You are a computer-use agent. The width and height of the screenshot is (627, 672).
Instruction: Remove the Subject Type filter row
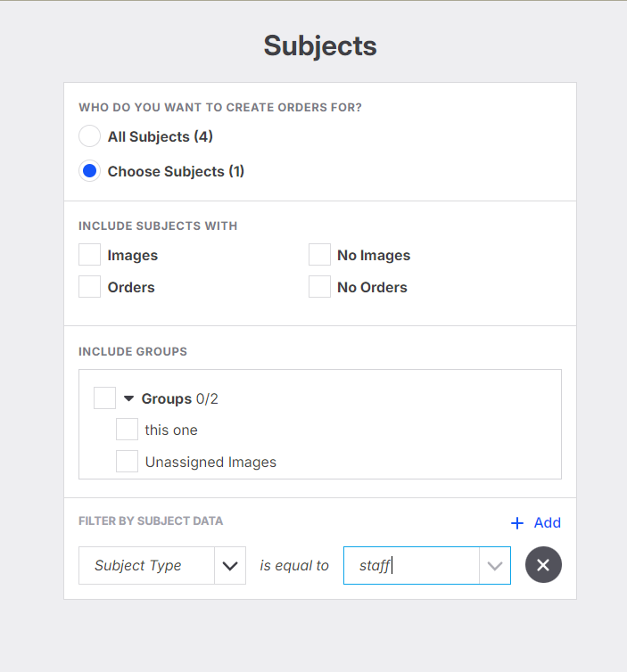pos(543,565)
